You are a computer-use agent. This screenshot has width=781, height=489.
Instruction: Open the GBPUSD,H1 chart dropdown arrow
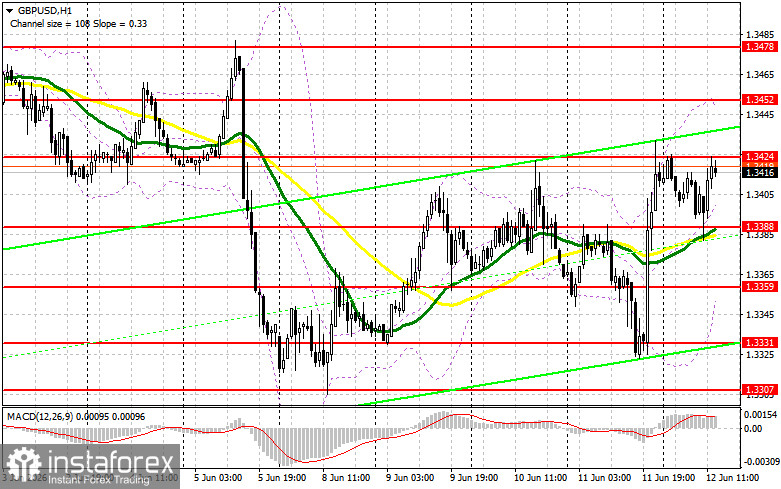[9, 10]
